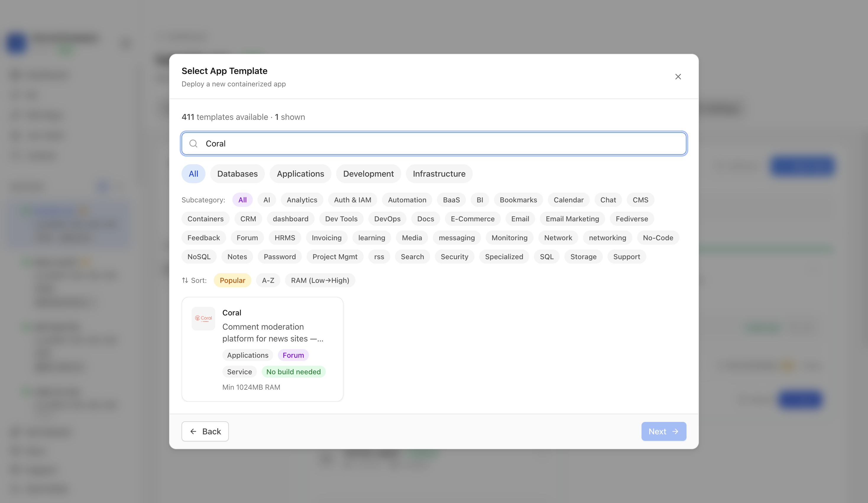Filter by Email subcategory chip

click(x=520, y=219)
